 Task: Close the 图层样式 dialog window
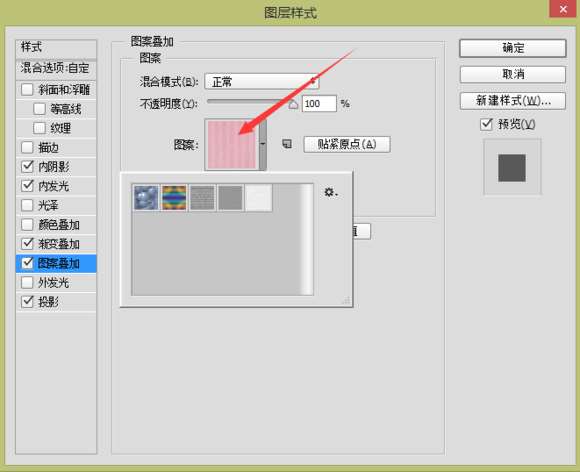point(563,9)
